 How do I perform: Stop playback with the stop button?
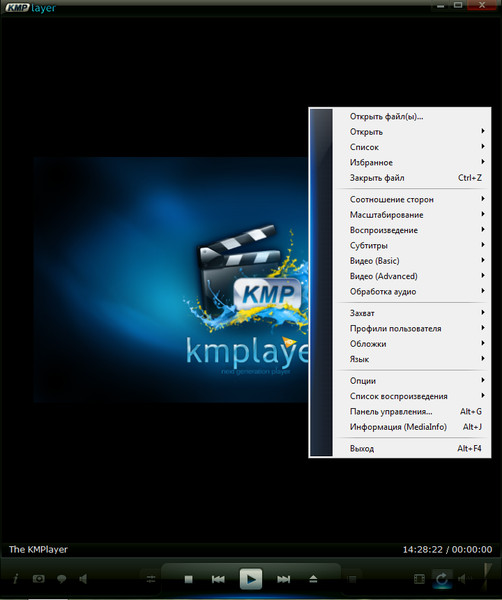click(188, 579)
